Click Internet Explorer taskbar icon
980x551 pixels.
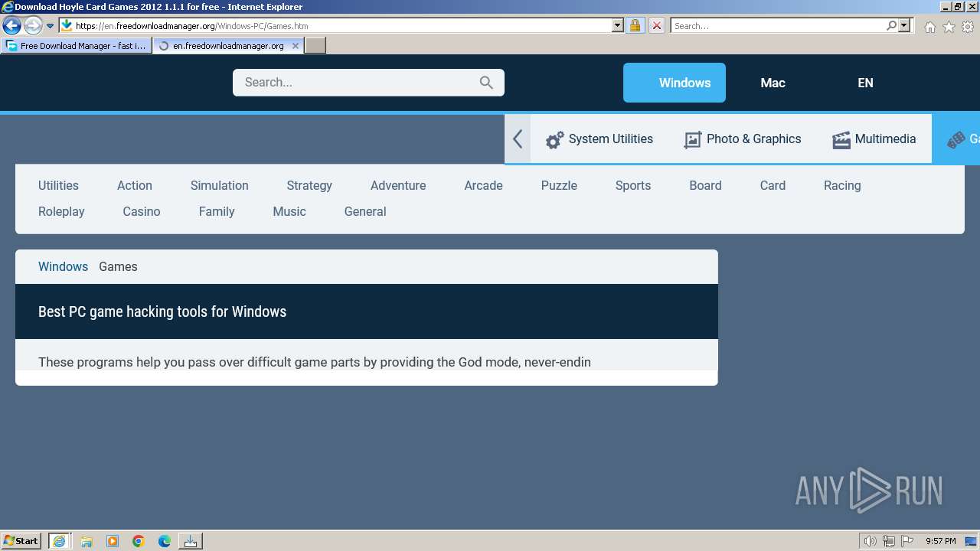(60, 541)
